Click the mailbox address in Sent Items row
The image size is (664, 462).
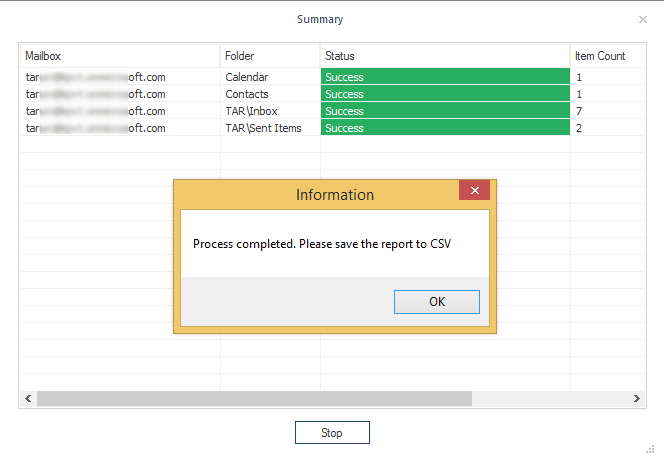click(95, 128)
